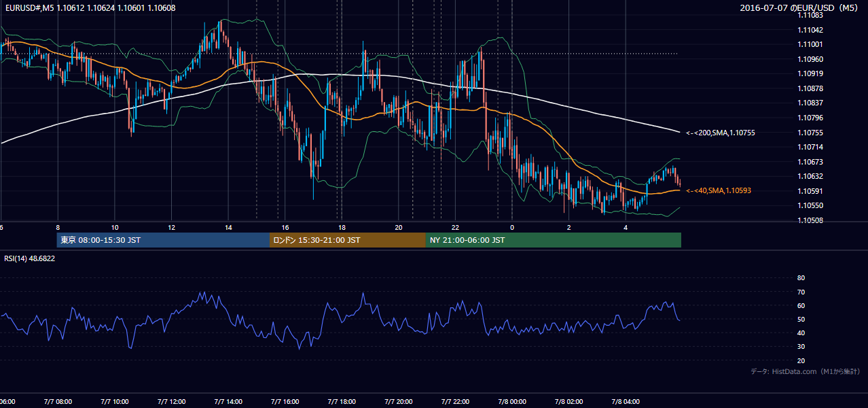The height and width of the screenshot is (408, 868).
Task: Click the 200 SMA label reading 1.10755
Action: pyautogui.click(x=720, y=133)
